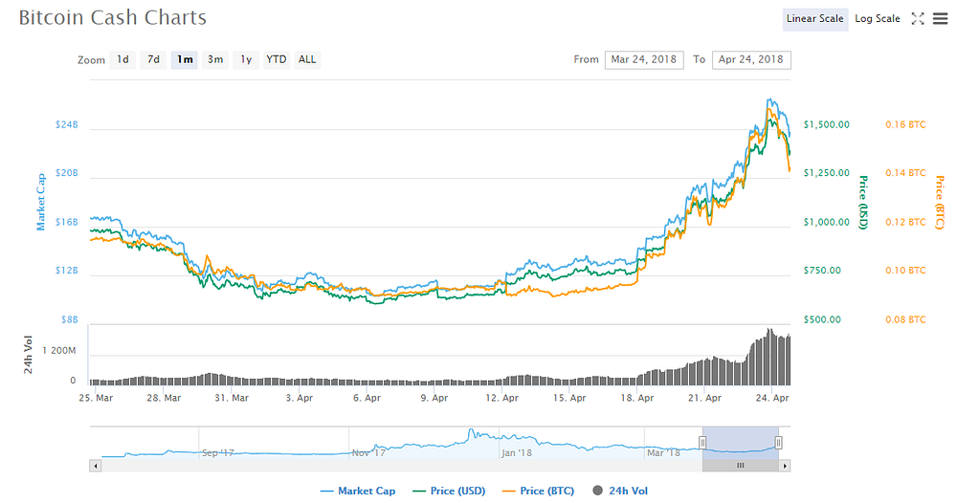Click the $500.00 price axis label
This screenshot has height=503, width=980.
tap(822, 320)
